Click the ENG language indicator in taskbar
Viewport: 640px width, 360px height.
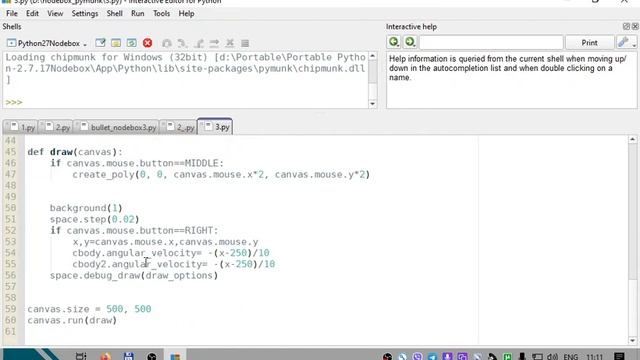pos(571,357)
